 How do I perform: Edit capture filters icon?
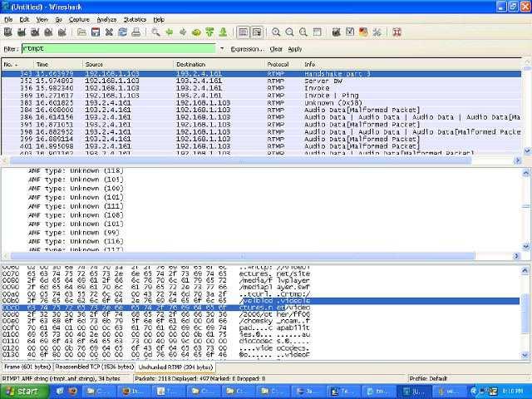(x=336, y=32)
